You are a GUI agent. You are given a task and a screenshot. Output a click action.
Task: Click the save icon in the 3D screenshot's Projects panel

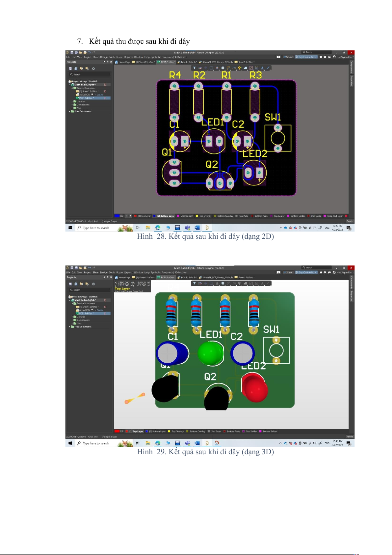point(70,284)
